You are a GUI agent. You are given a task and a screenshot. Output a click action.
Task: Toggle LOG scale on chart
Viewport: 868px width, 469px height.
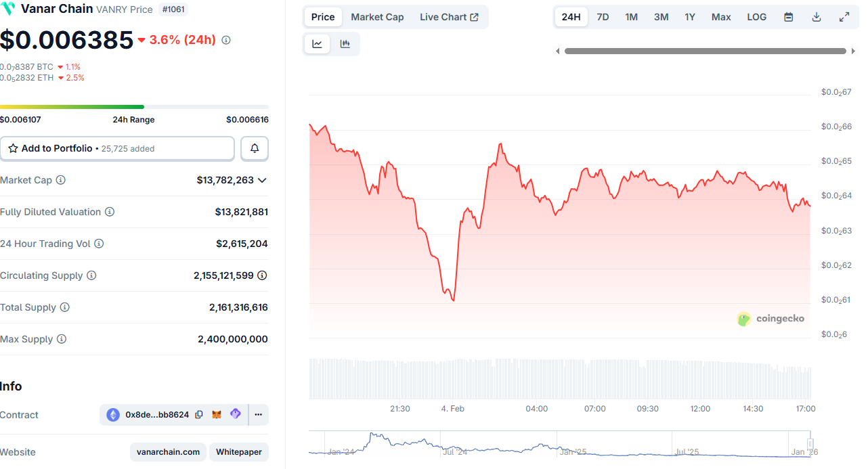757,17
